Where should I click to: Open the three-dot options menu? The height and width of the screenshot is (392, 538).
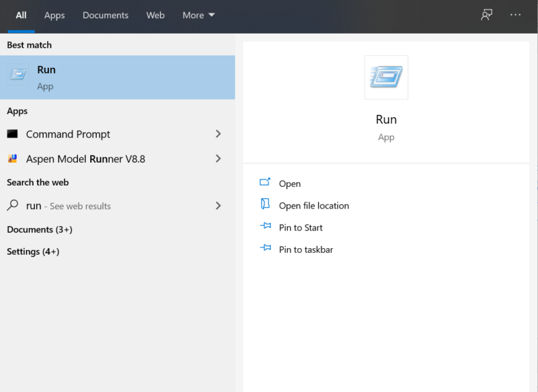click(x=516, y=15)
